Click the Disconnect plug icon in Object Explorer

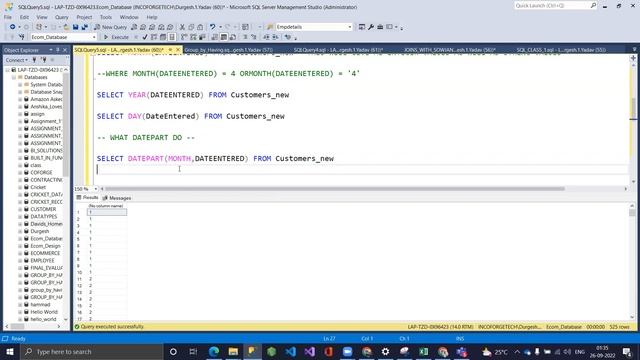(x=34, y=60)
